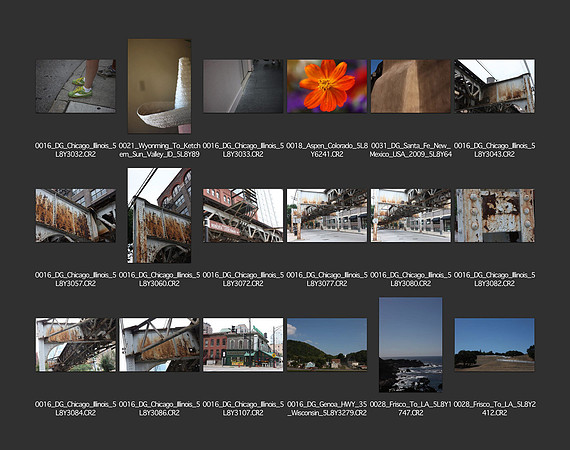Image resolution: width=570 pixels, height=450 pixels.
Task: Click file name 0016_DG_Chicago_Illinois_SL8Y3032.CR2
Action: [76, 150]
